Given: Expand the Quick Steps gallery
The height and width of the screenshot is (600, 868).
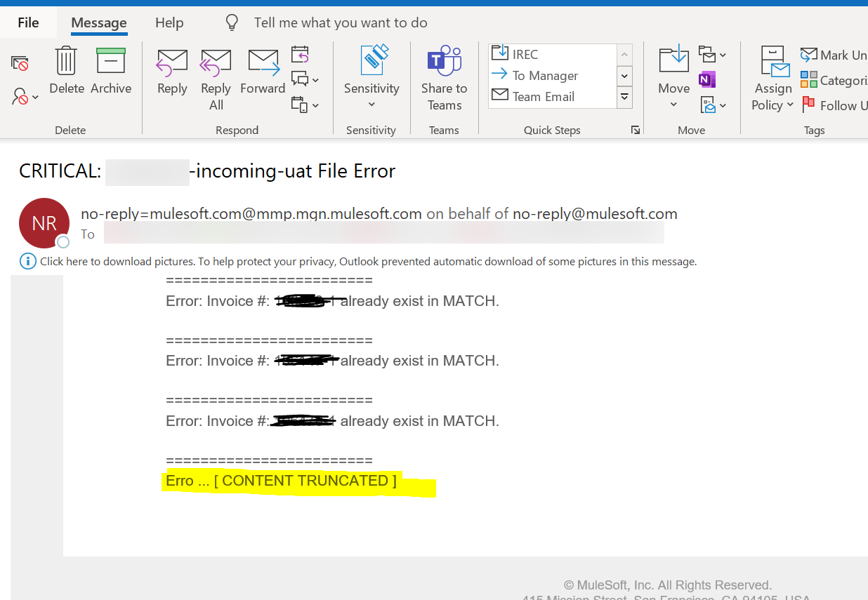Looking at the screenshot, I should [x=624, y=97].
